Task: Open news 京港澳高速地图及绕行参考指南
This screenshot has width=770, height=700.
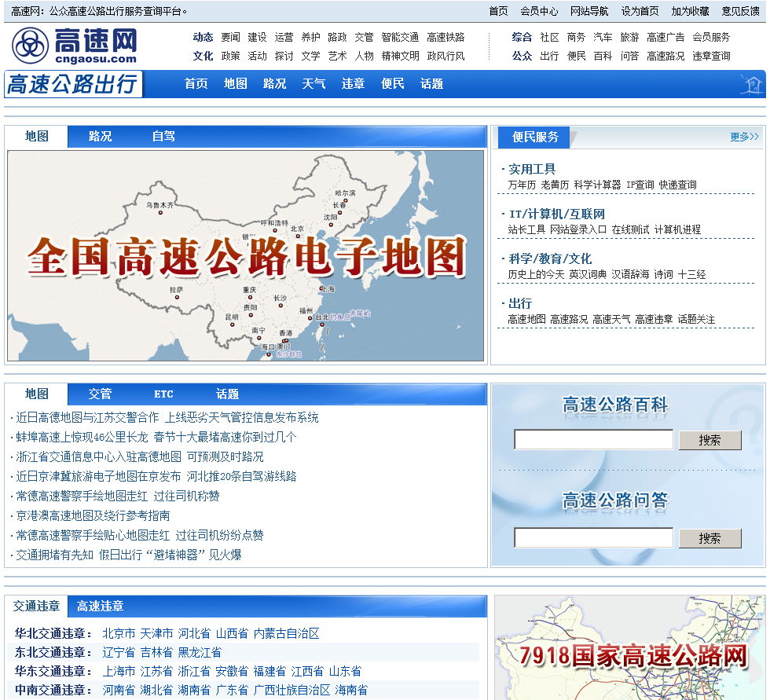Action: [x=93, y=516]
